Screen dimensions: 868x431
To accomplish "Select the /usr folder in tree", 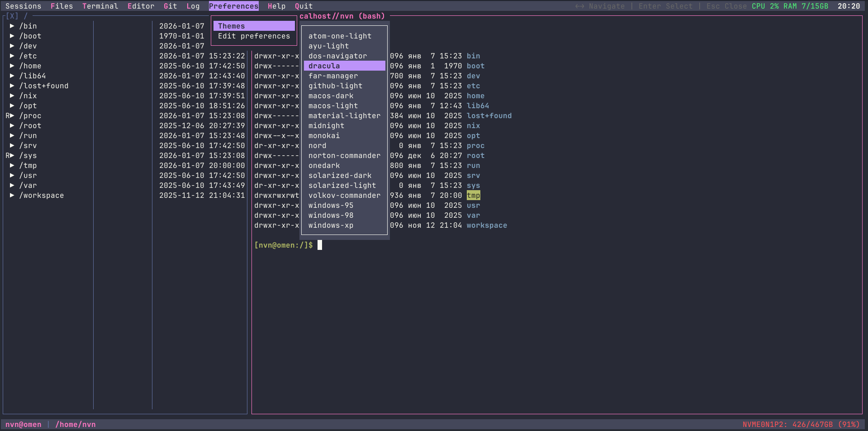I will 28,176.
